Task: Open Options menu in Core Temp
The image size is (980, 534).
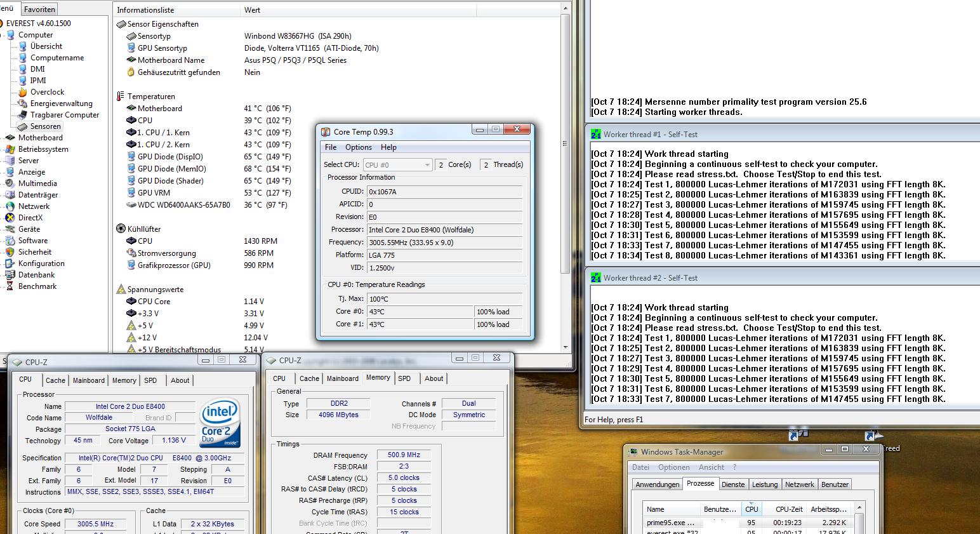Action: [359, 147]
